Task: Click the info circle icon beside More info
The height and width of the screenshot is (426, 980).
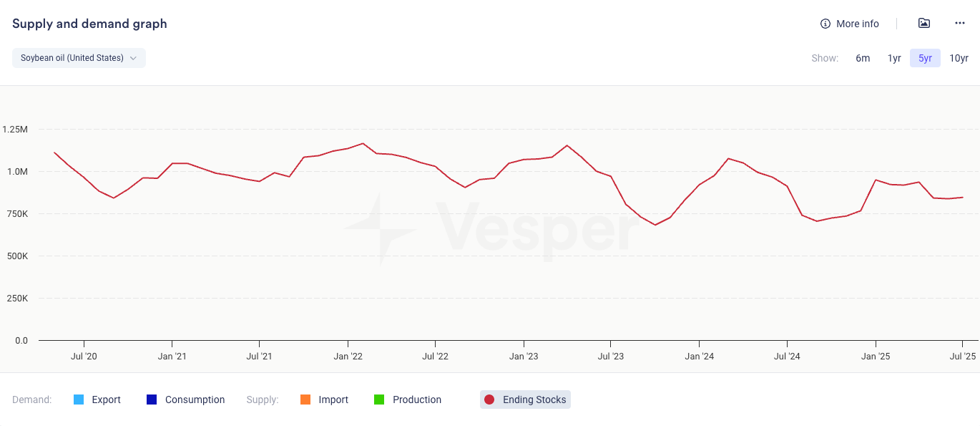Action: click(x=825, y=24)
